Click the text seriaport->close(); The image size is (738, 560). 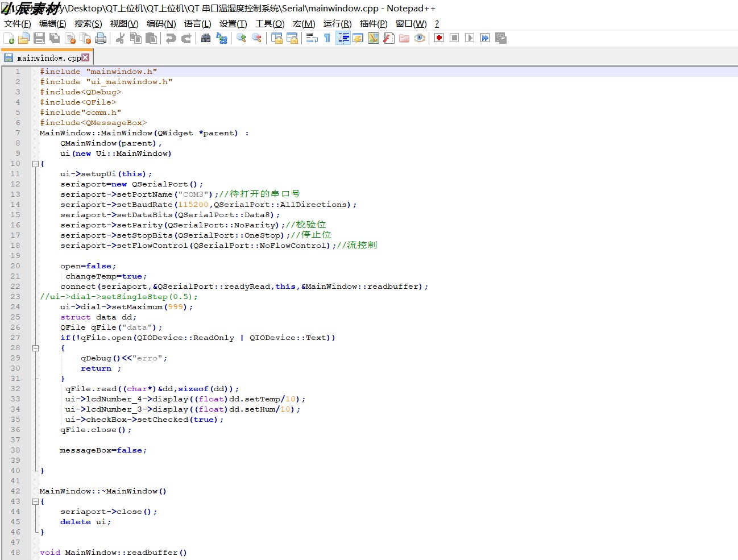point(109,512)
